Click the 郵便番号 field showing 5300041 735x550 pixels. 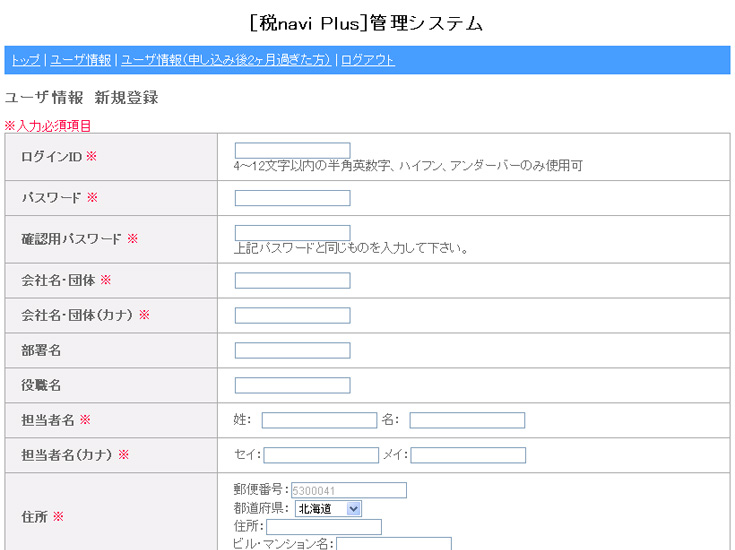pyautogui.click(x=349, y=490)
